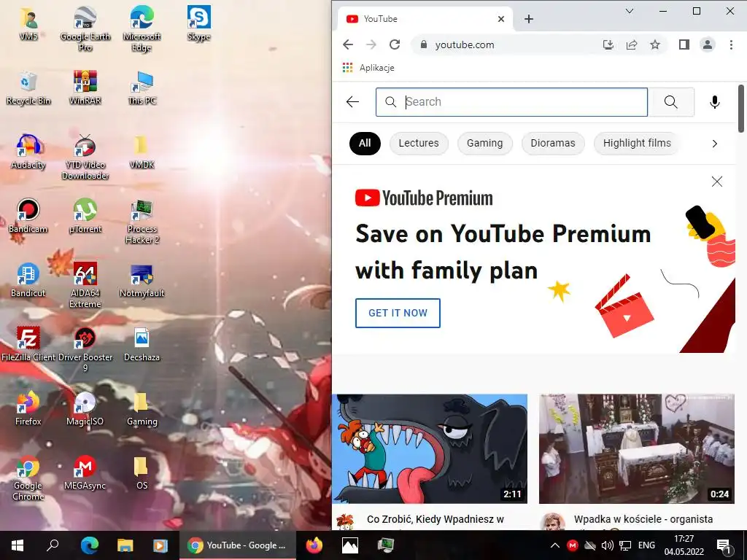This screenshot has width=747, height=560.
Task: Select Bandicut desktop shortcut
Action: click(28, 281)
